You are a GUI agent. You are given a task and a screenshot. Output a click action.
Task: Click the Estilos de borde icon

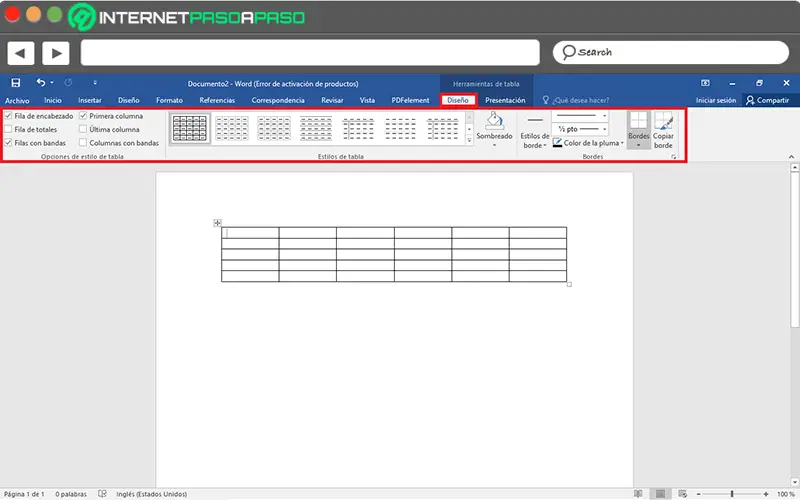(535, 120)
